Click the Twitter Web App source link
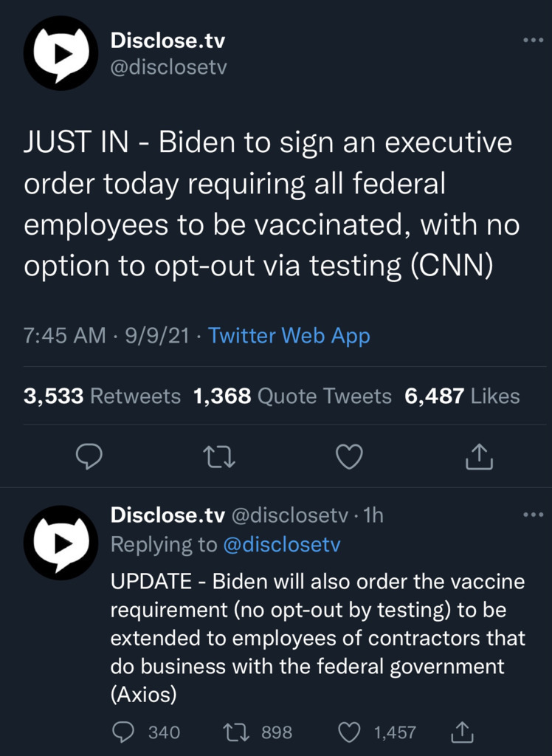The height and width of the screenshot is (756, 552). tap(289, 336)
